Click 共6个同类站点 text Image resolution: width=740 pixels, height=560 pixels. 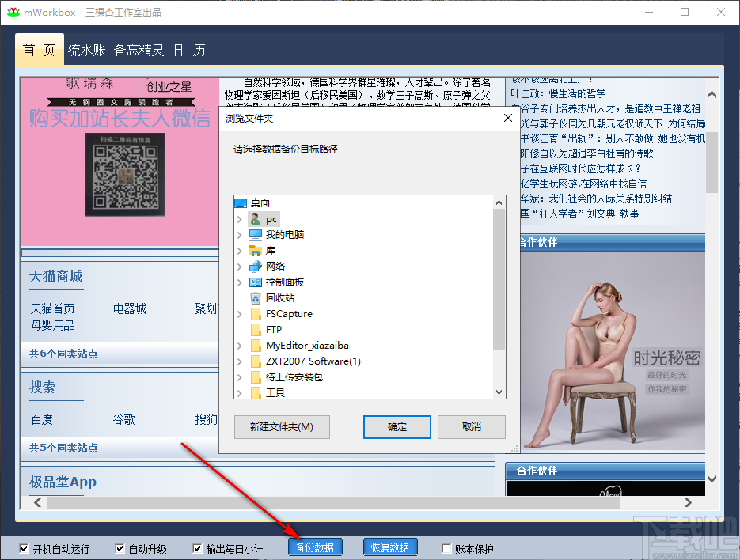point(63,354)
